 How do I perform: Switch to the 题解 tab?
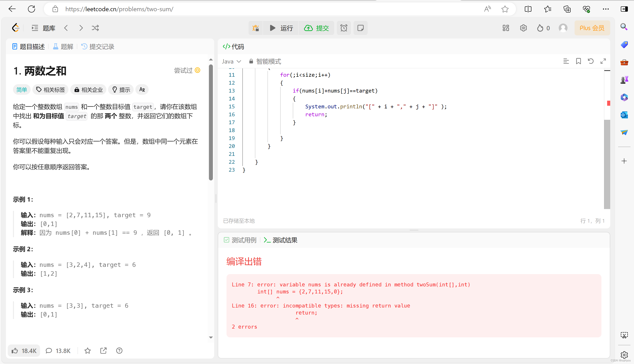63,47
